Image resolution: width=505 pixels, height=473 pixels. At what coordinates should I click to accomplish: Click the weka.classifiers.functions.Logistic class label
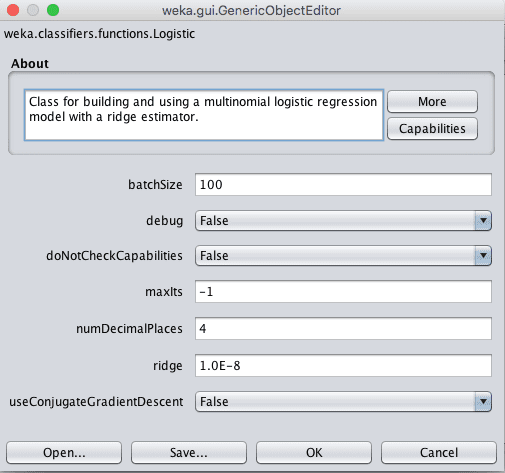click(x=99, y=34)
